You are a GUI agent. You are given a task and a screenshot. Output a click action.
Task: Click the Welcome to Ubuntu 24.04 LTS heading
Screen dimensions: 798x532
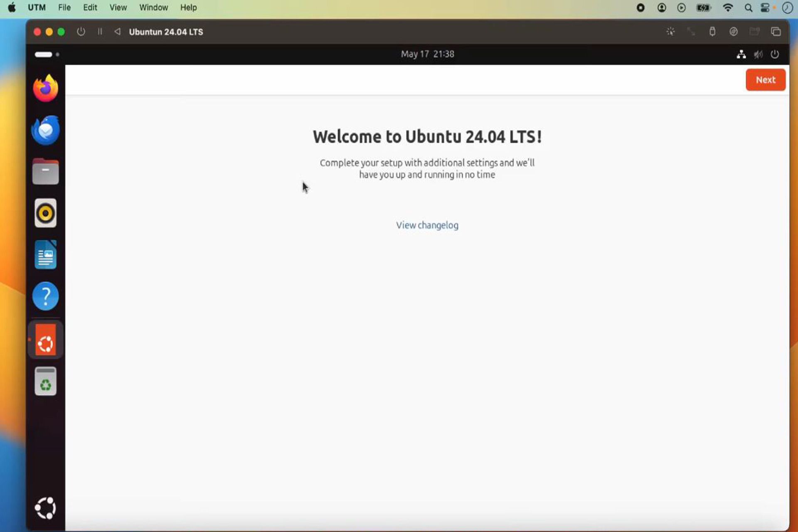(x=427, y=137)
